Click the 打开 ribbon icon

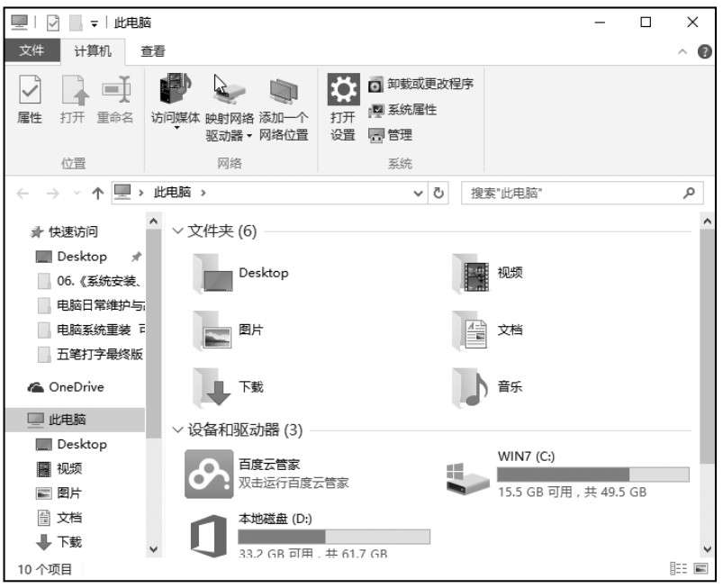[x=73, y=99]
